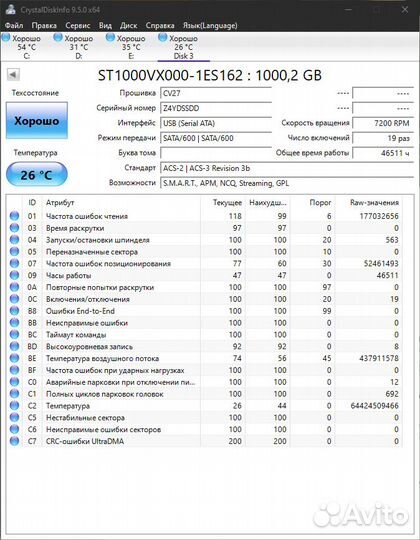Click the Порог column header

click(x=320, y=202)
